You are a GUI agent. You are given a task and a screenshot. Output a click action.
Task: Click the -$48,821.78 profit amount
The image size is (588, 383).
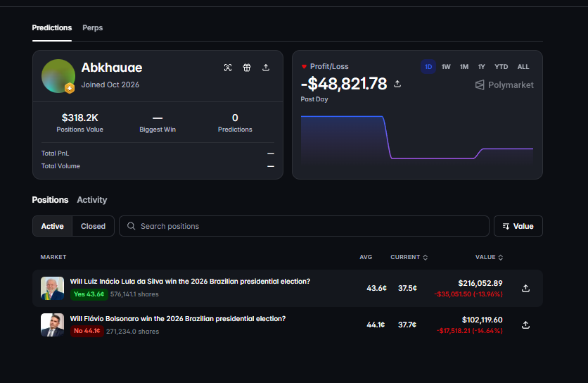(344, 84)
